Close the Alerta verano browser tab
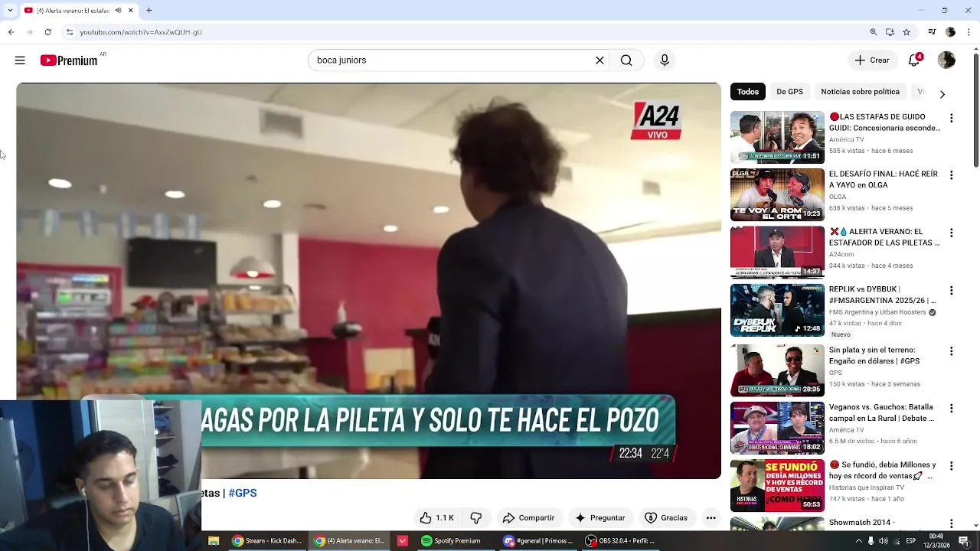 130,11
